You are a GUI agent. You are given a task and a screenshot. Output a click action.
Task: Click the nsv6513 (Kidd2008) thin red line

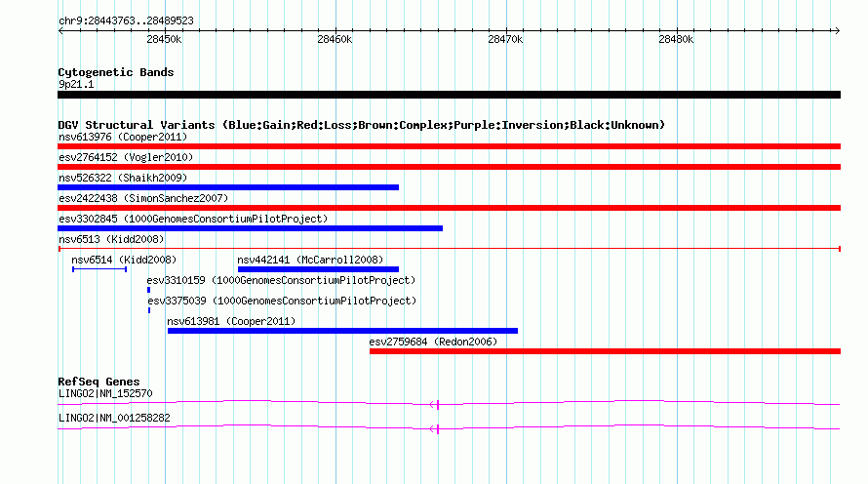[x=449, y=249]
